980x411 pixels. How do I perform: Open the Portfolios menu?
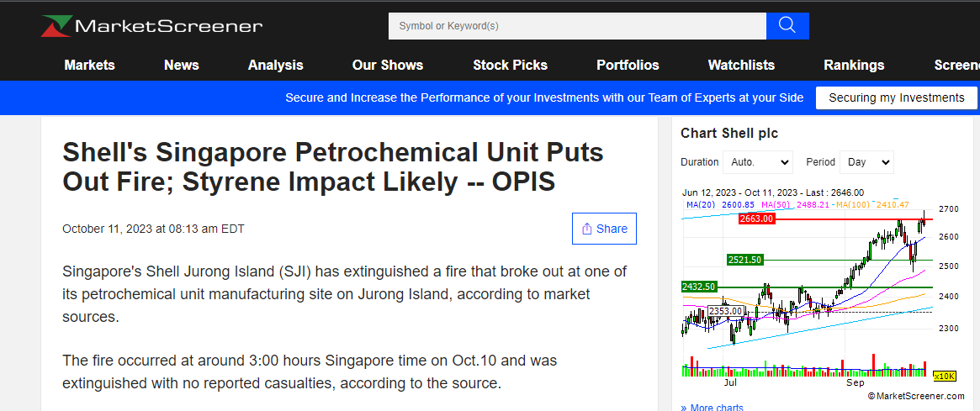point(628,65)
